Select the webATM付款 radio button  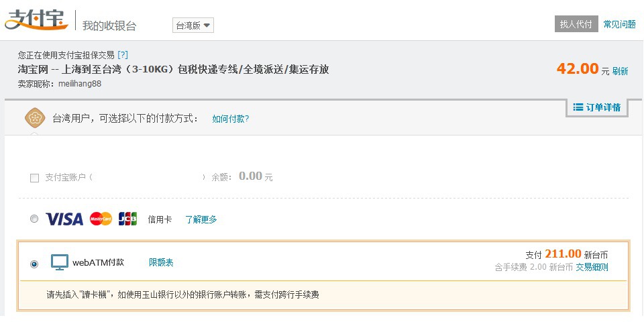point(34,264)
